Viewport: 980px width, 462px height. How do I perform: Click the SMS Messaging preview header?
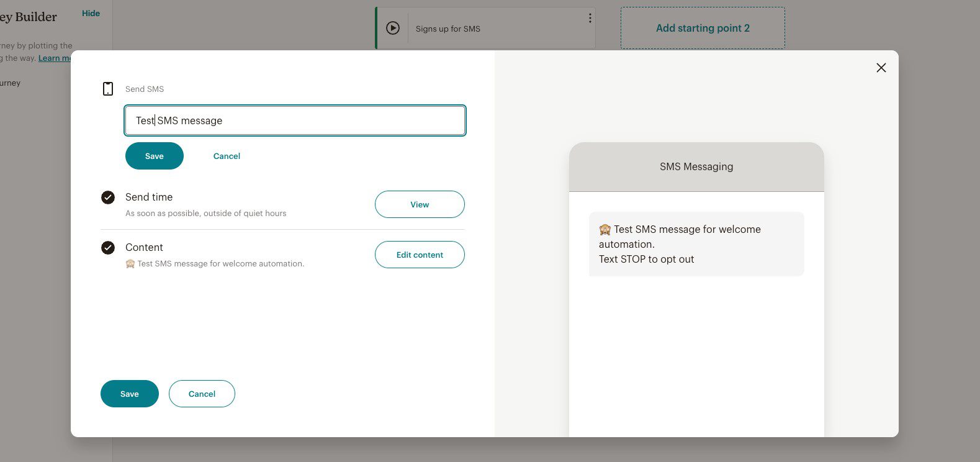point(696,166)
